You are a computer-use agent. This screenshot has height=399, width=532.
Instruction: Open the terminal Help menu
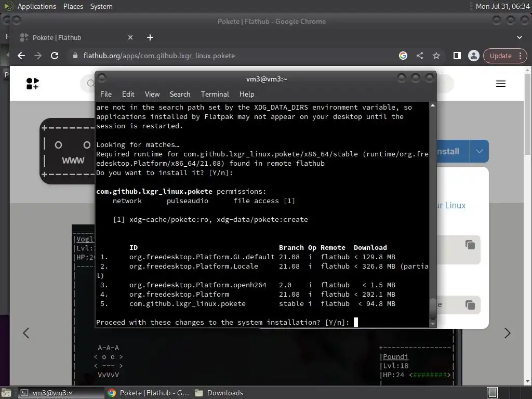pyautogui.click(x=247, y=95)
